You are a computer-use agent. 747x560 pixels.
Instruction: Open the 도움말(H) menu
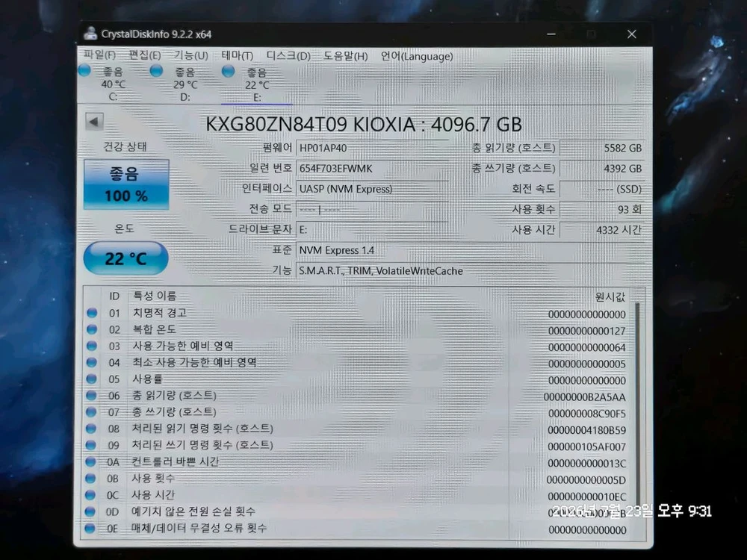coord(346,56)
